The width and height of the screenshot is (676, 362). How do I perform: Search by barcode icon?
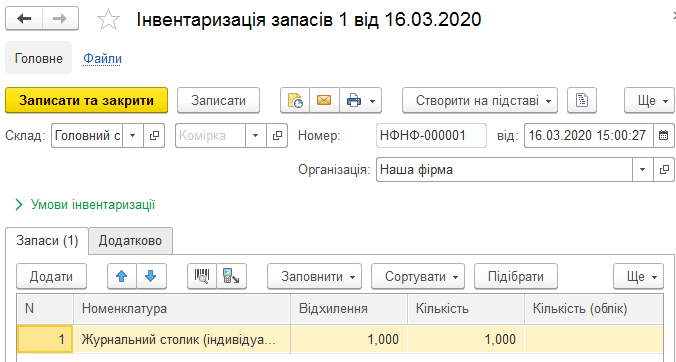point(202,276)
